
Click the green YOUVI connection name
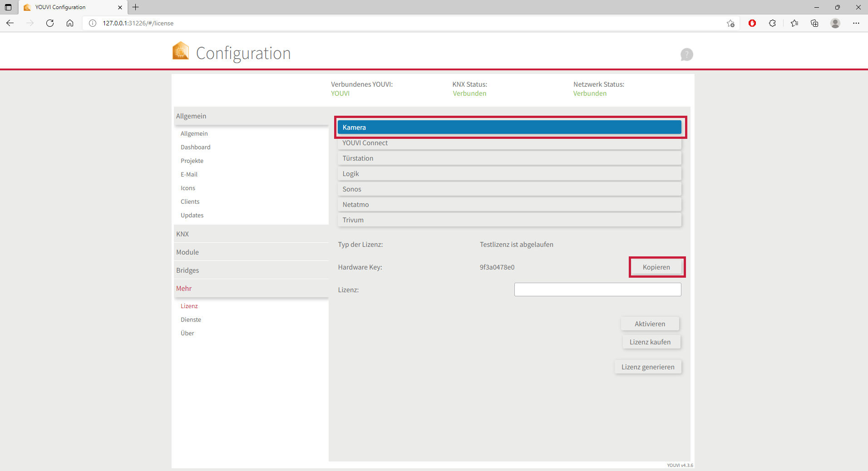click(x=340, y=93)
